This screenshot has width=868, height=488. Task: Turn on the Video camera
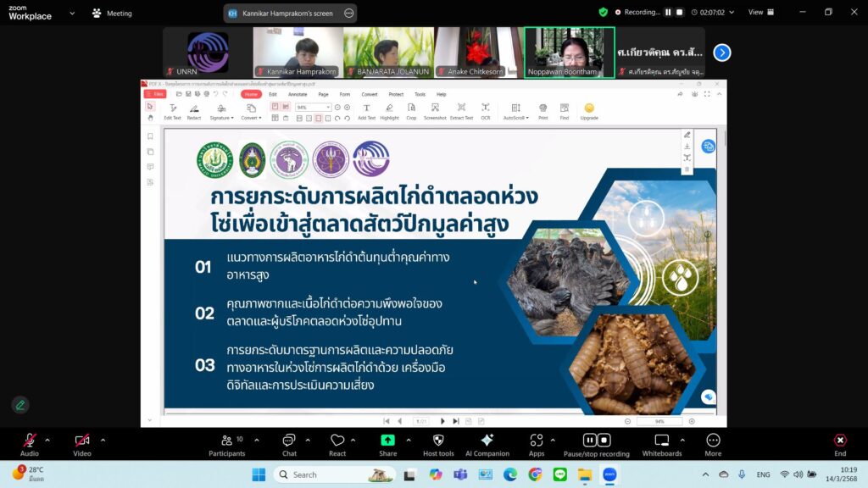coord(82,441)
